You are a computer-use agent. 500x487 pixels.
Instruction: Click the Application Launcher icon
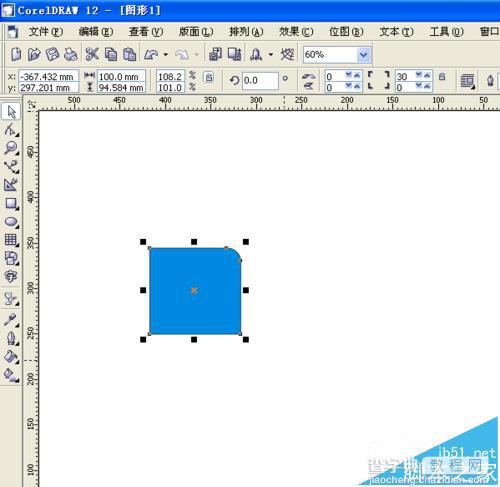[x=256, y=54]
